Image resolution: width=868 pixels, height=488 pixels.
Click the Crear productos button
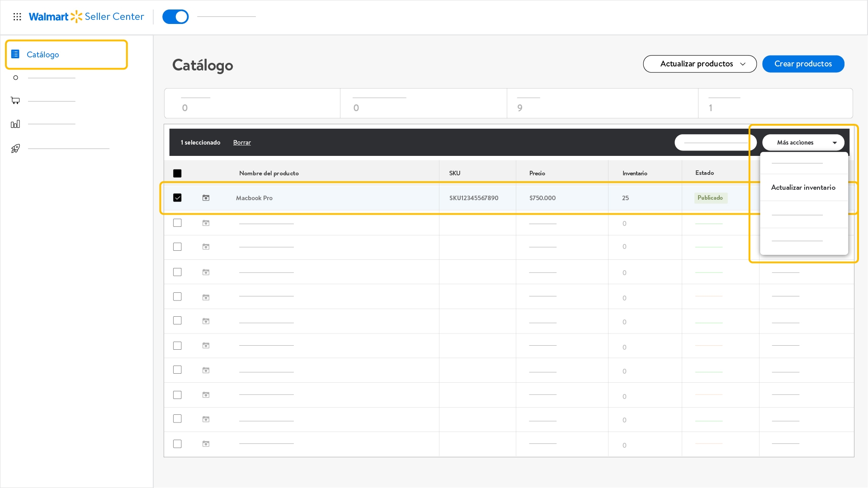tap(803, 64)
